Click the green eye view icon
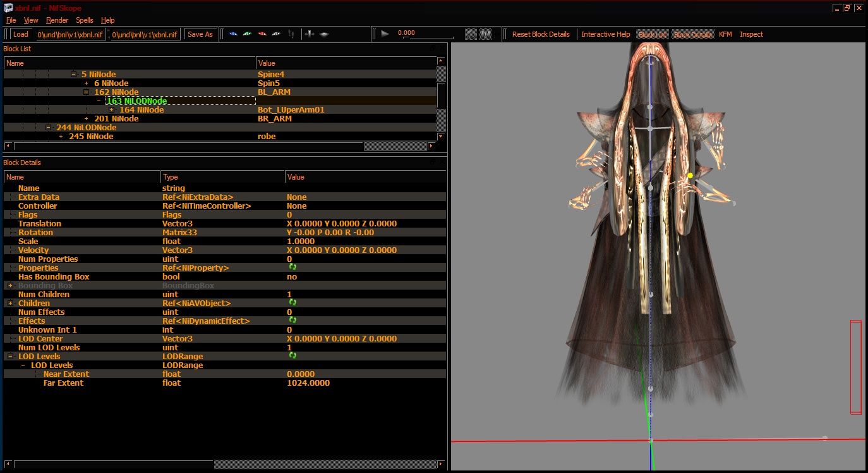This screenshot has width=868, height=473. coord(247,34)
